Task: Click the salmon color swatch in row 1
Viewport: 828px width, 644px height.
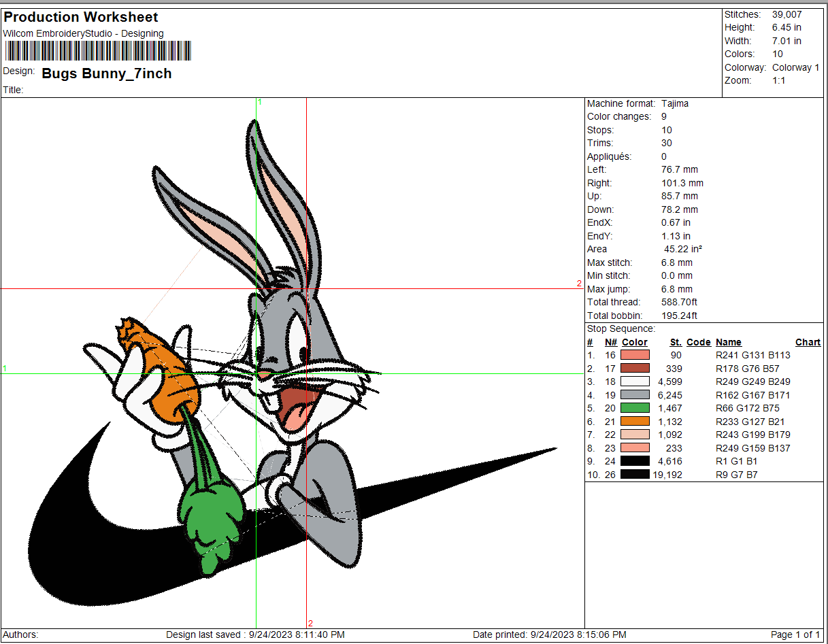Action: tap(635, 355)
